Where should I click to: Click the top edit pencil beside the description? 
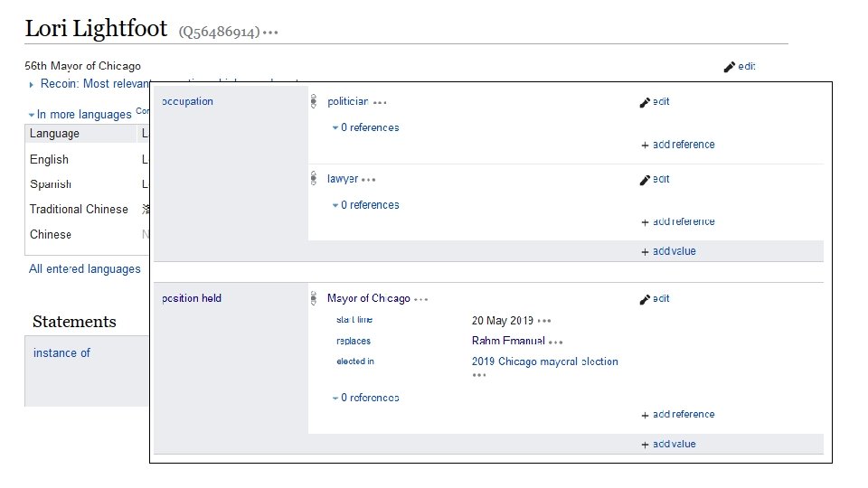[x=730, y=67]
